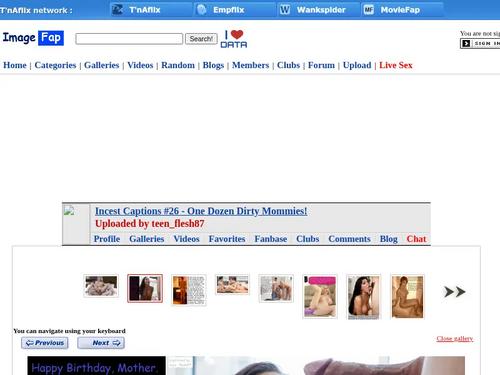Click the Sign In arrow icon

click(x=466, y=44)
